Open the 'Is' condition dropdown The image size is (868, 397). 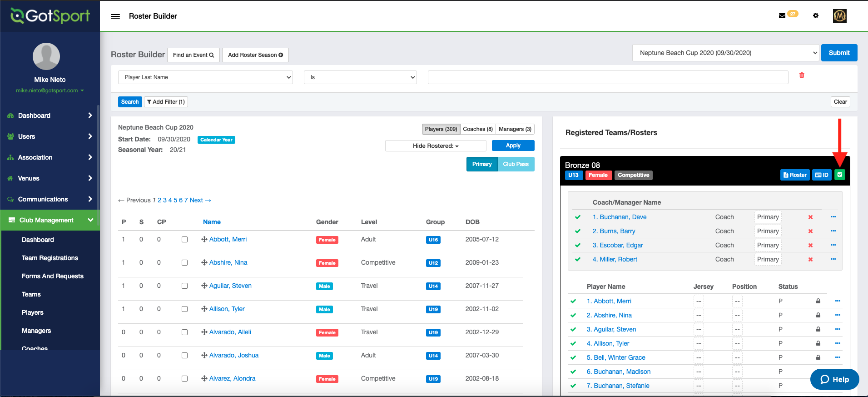(x=361, y=77)
